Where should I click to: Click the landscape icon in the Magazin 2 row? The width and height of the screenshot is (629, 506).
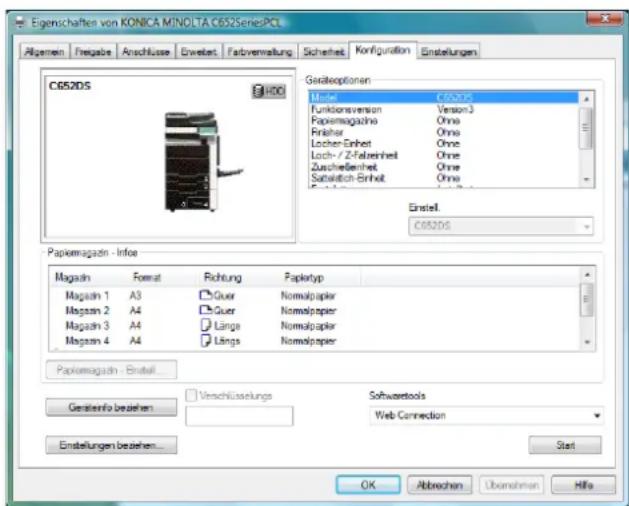[206, 310]
